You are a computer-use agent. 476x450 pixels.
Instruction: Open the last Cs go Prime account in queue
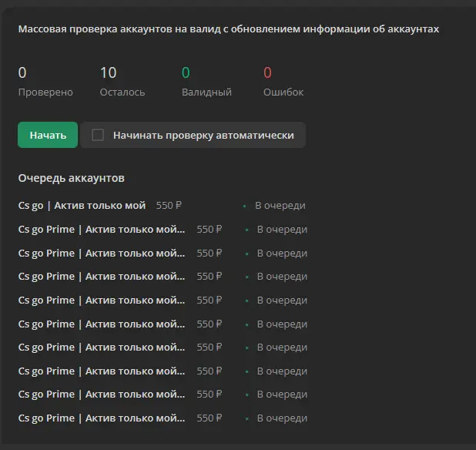[x=102, y=418]
